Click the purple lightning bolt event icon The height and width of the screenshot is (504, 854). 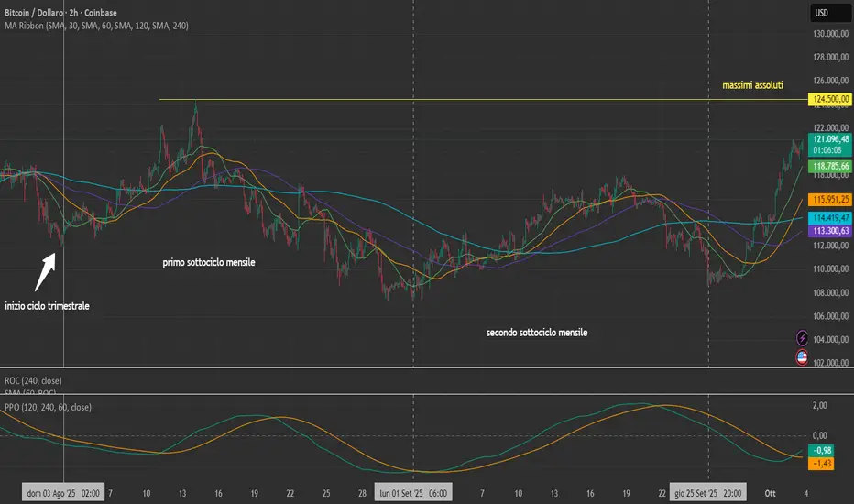(x=803, y=338)
